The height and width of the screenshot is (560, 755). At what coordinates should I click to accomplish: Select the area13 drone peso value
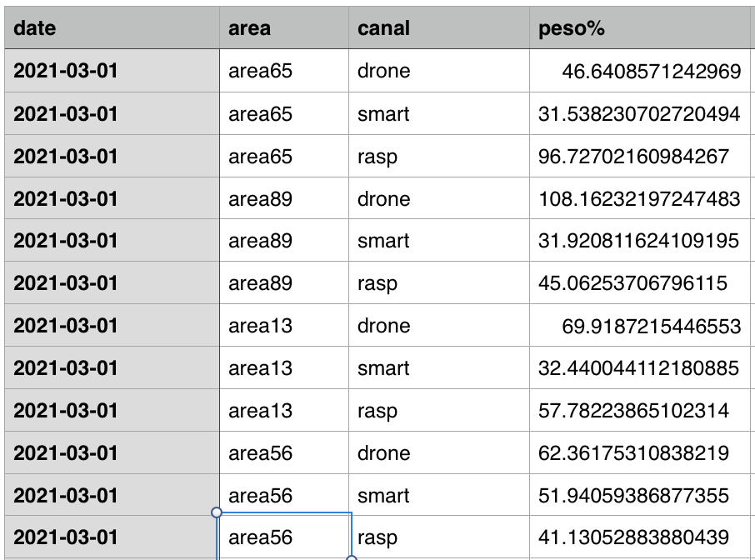click(x=642, y=325)
